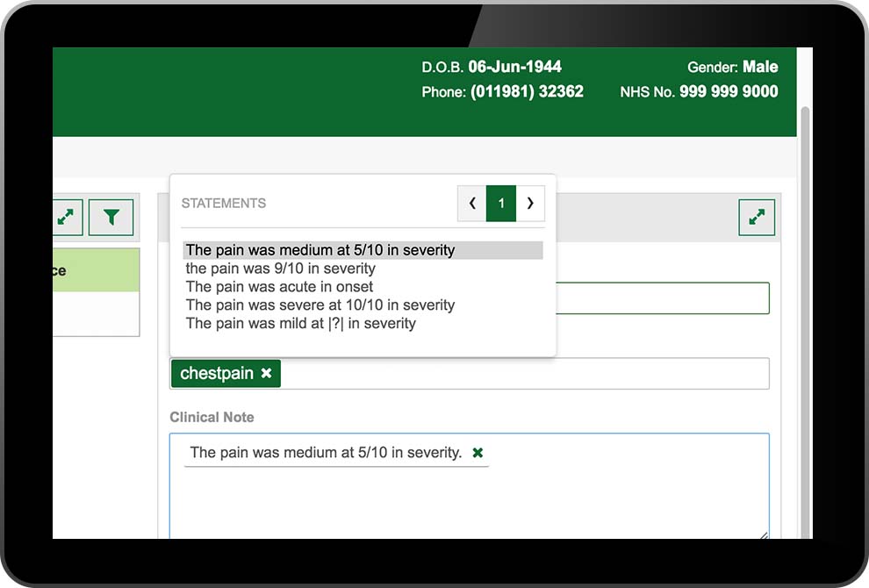Go to previous statements page
The height and width of the screenshot is (588, 869).
coord(472,204)
